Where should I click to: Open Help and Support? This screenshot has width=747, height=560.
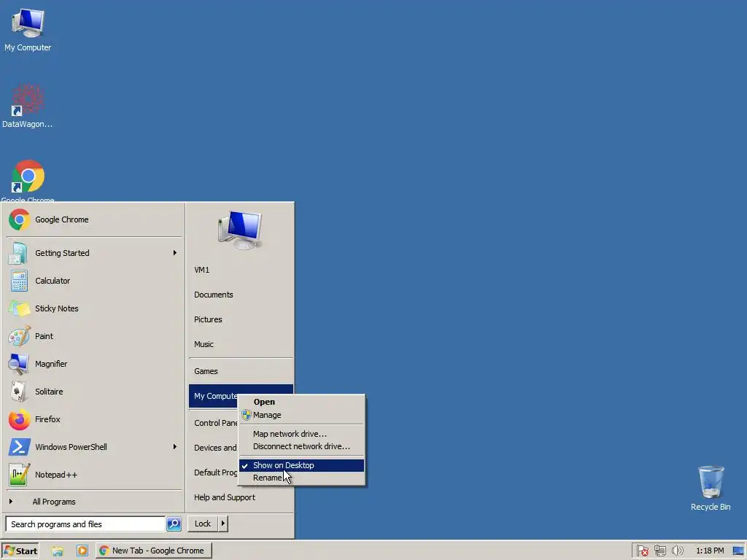point(241,497)
